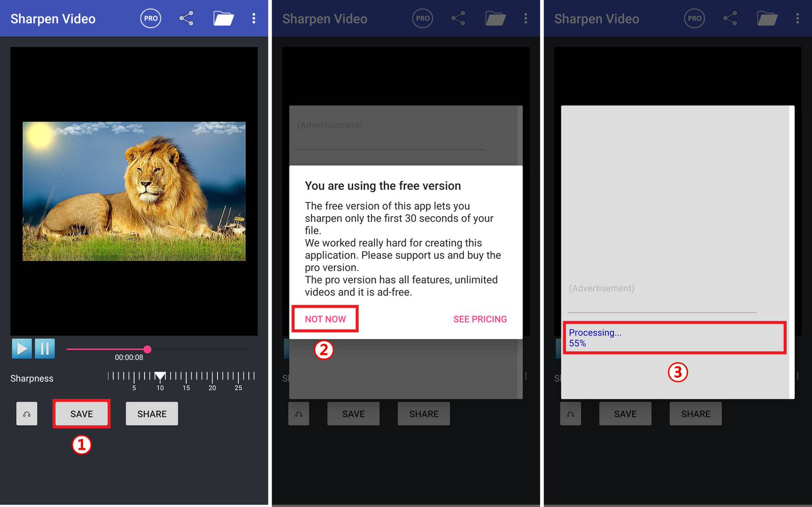This screenshot has width=812, height=507.
Task: Tap the share icon in left screen header
Action: [x=186, y=19]
